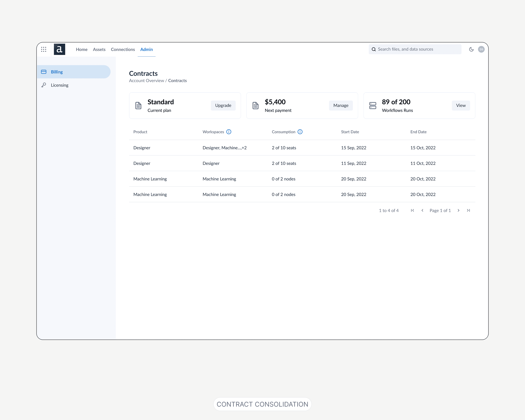Image resolution: width=525 pixels, height=420 pixels.
Task: Toggle dark mode moon icon
Action: tap(471, 49)
